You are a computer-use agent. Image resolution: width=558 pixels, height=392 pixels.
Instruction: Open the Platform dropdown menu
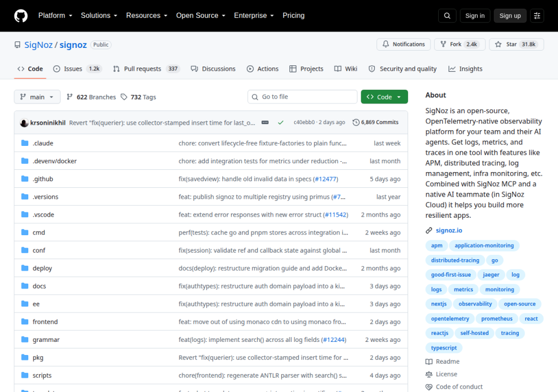tap(55, 16)
